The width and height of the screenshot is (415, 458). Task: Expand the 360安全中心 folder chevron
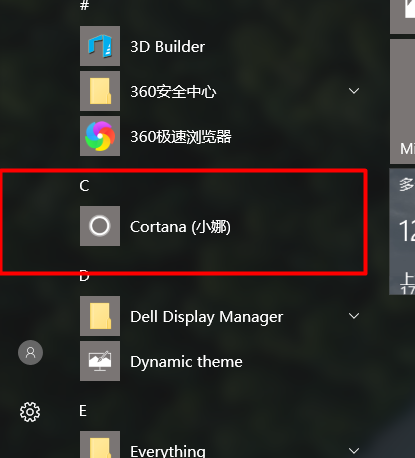pyautogui.click(x=354, y=91)
